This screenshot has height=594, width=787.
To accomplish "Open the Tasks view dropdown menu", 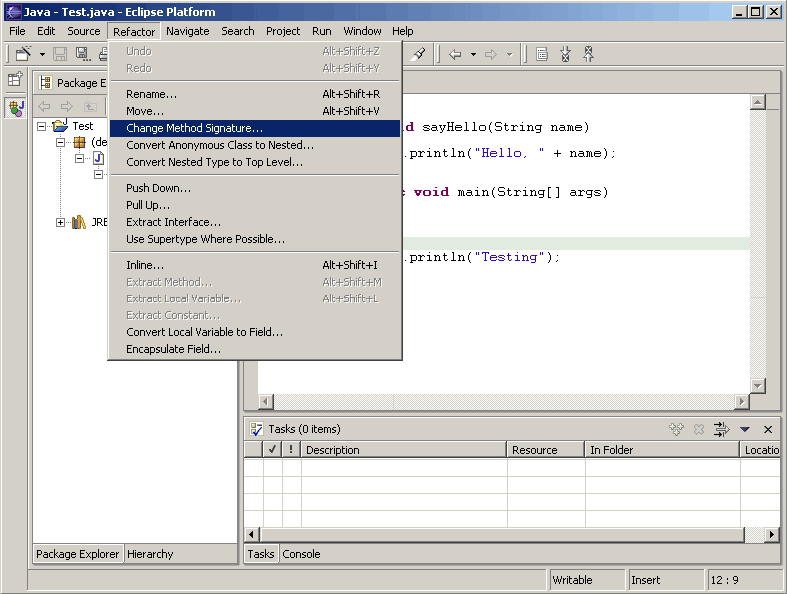I will 745,429.
